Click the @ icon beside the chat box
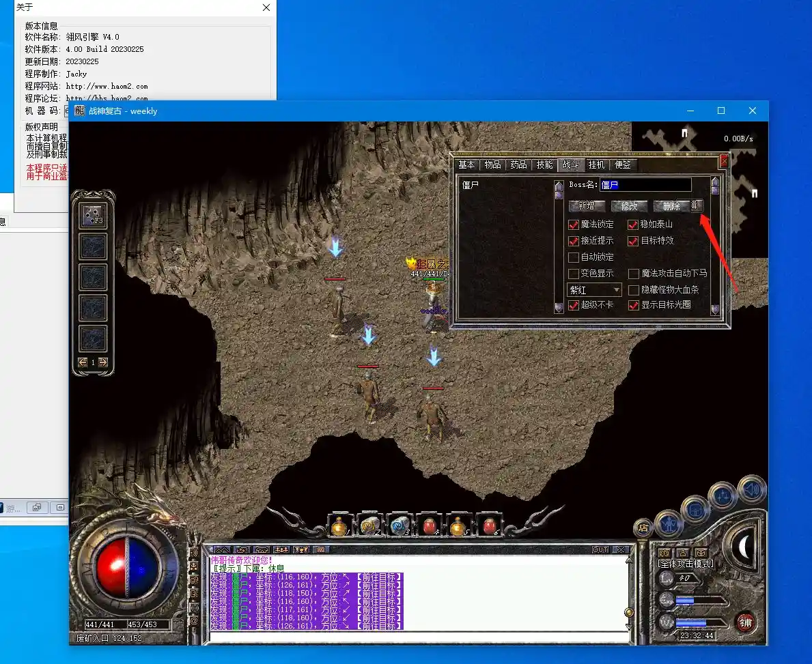 pyautogui.click(x=194, y=620)
